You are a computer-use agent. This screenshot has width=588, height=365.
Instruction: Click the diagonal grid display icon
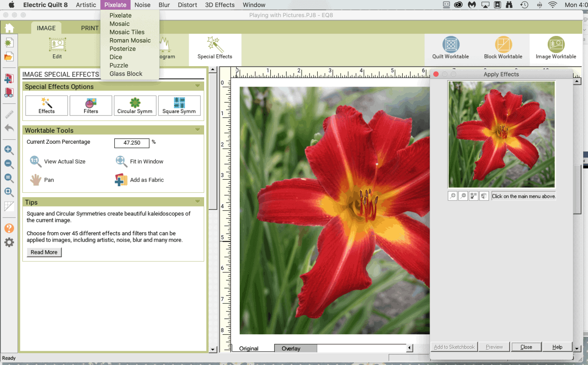click(x=9, y=207)
